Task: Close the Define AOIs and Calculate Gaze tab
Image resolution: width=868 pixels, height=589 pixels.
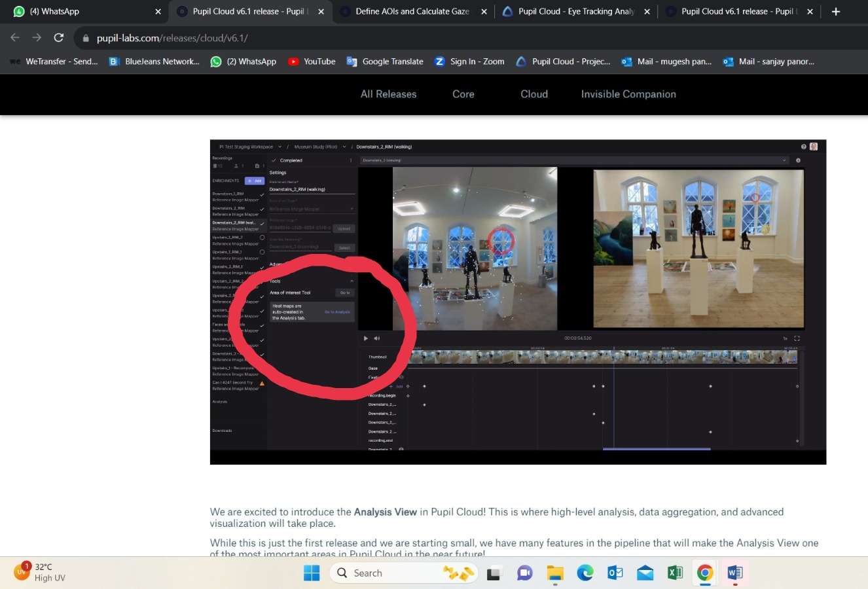Action: click(484, 11)
